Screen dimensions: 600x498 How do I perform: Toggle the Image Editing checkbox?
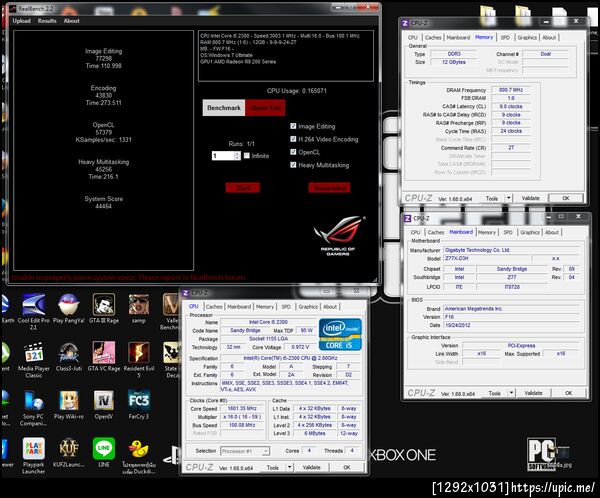[x=293, y=126]
